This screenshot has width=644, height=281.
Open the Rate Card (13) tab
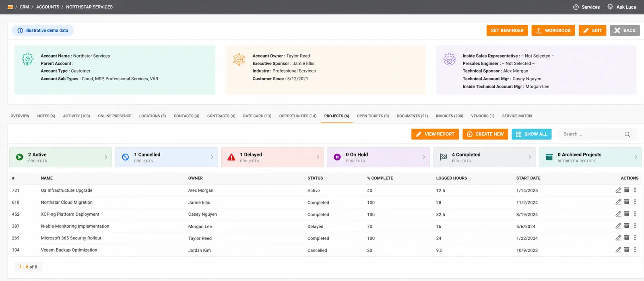click(x=257, y=116)
